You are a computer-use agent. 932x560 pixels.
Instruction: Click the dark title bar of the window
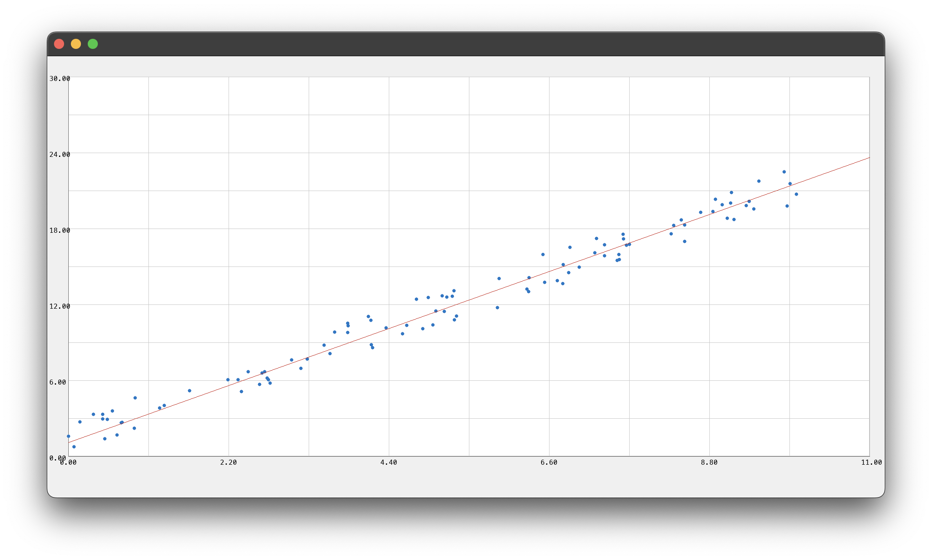coord(464,43)
